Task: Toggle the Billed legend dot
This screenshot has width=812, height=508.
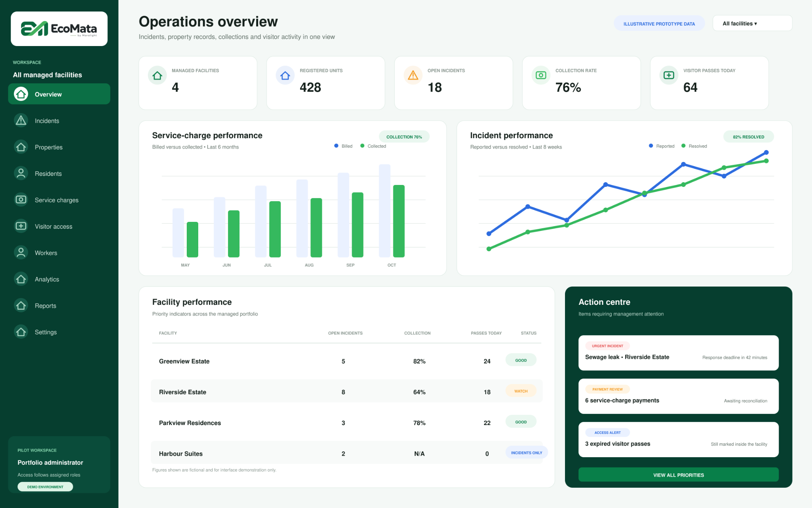Action: 336,146
